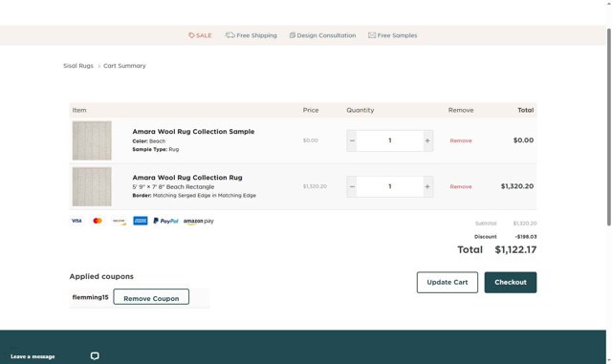Screen dimensions: 612x364
Task: Go to Sisal Rugs breadcrumb
Action: 78,66
